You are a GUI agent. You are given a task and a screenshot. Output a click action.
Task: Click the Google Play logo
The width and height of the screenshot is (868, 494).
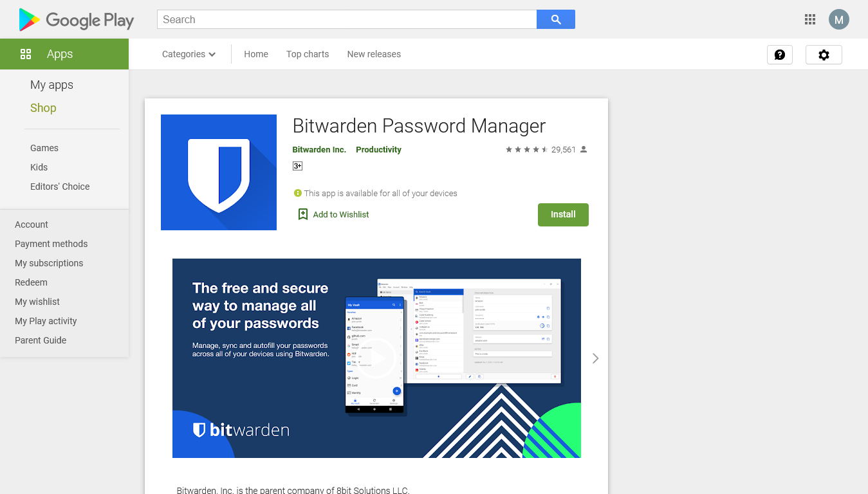tap(77, 20)
